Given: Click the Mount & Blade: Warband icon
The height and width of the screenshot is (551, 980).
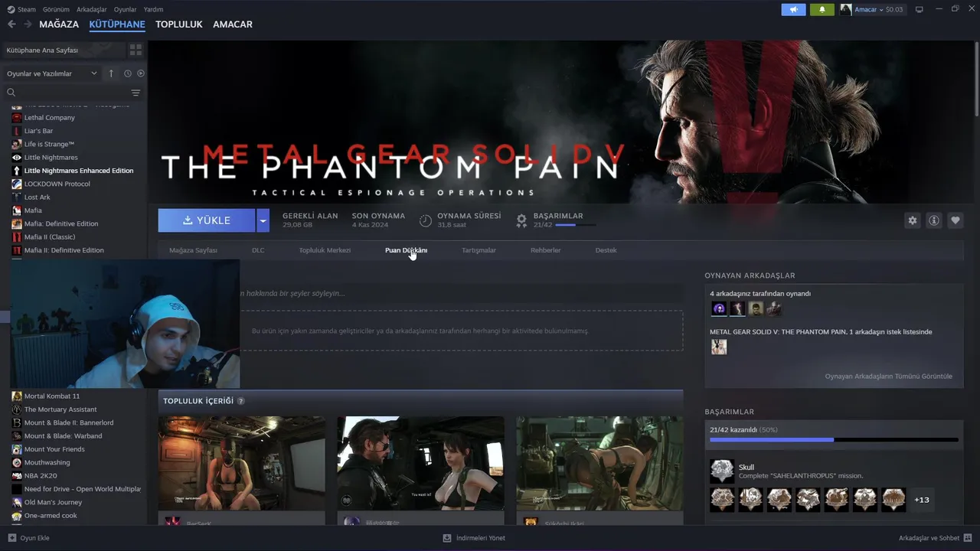Looking at the screenshot, I should pyautogui.click(x=17, y=436).
